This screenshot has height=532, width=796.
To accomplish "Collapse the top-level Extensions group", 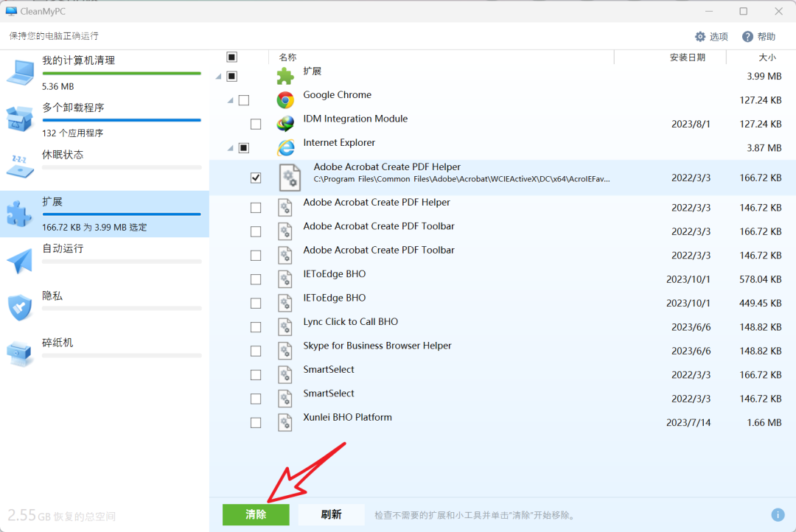I will 218,76.
